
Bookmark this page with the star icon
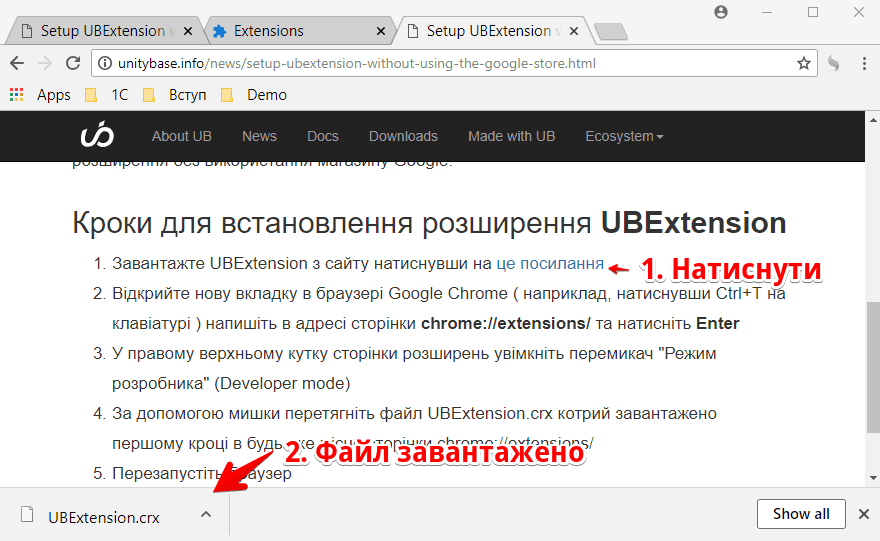click(x=804, y=63)
